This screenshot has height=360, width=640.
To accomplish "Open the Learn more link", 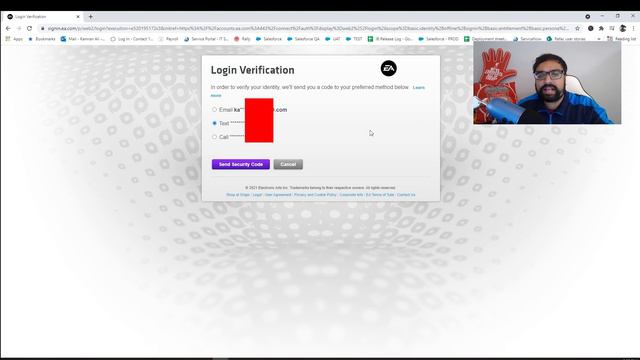I will pyautogui.click(x=419, y=88).
